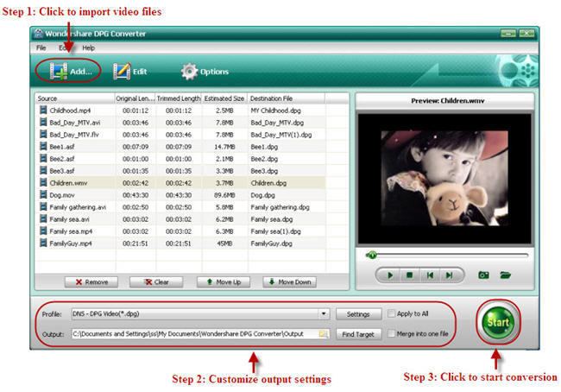561x392 pixels.
Task: Click the preview seek slider handle
Action: 372,255
